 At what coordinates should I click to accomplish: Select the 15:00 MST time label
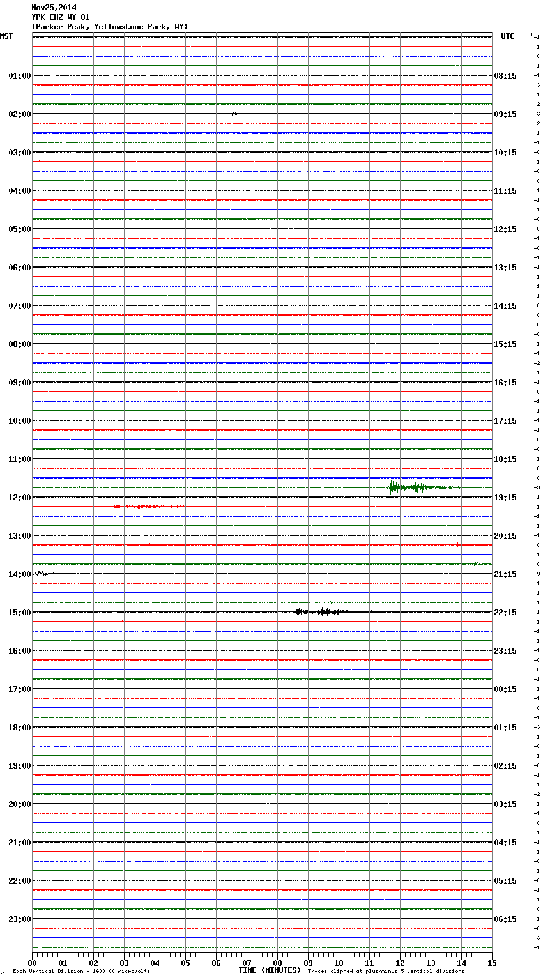(19, 613)
